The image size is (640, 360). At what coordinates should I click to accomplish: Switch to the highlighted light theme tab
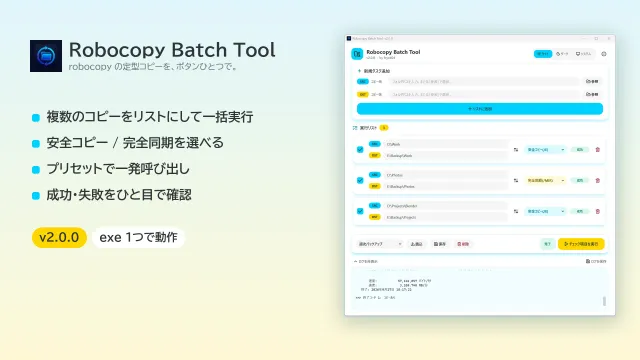tap(543, 54)
